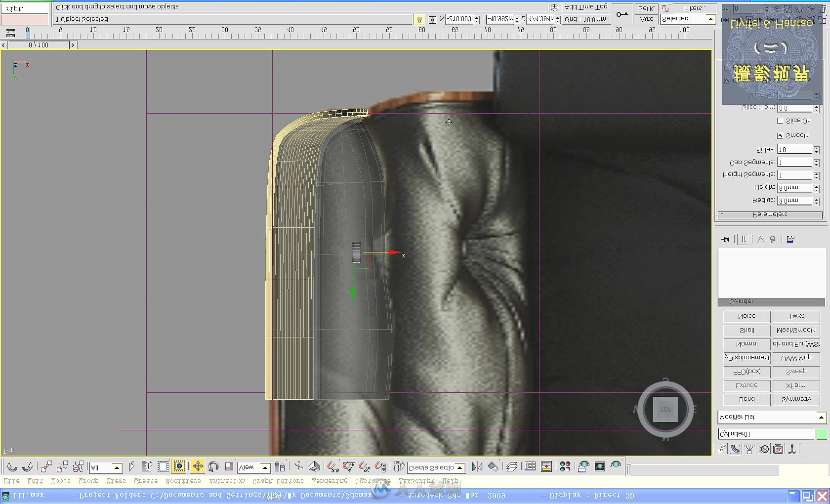Click the Radius value spinner arrows
The height and width of the screenshot is (504, 830).
pyautogui.click(x=816, y=201)
